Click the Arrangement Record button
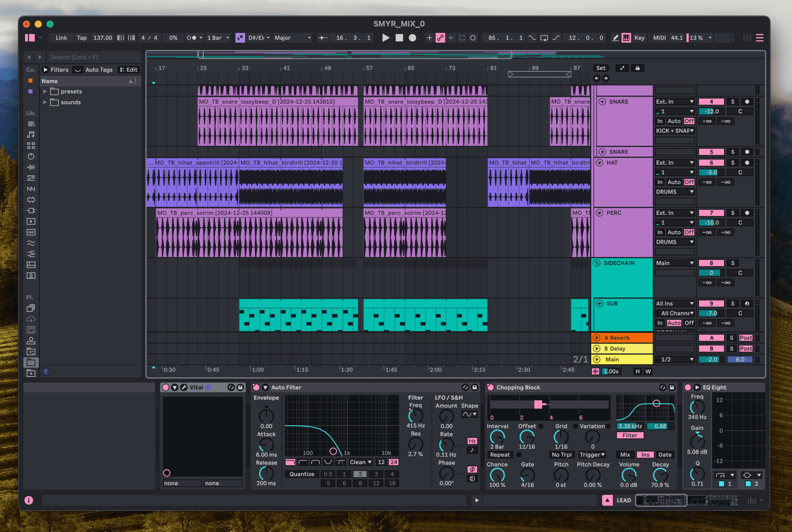 coord(412,38)
